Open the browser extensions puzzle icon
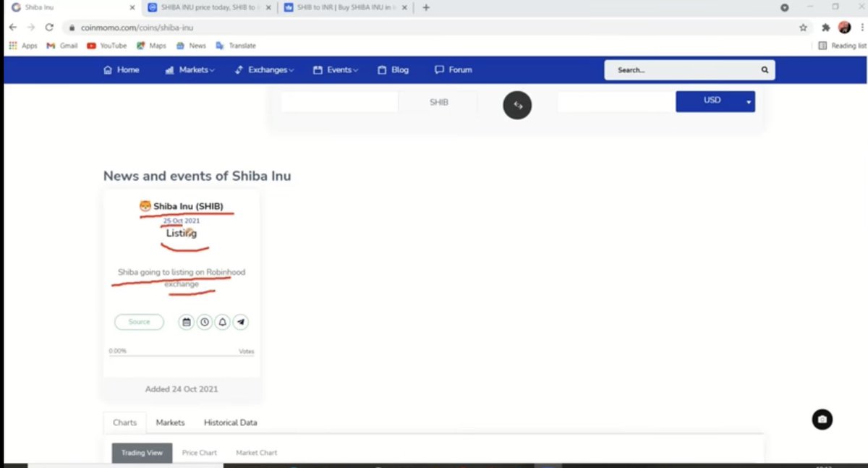Image resolution: width=868 pixels, height=468 pixels. [x=826, y=27]
